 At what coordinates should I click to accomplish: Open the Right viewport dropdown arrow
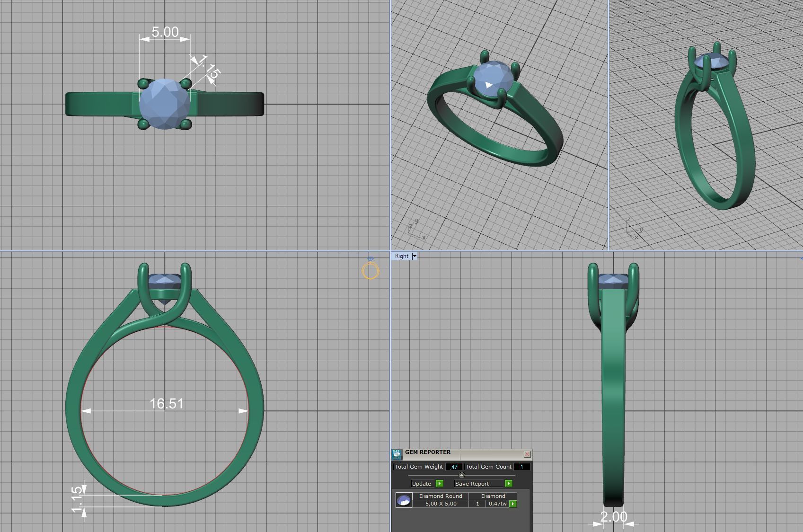(x=415, y=256)
